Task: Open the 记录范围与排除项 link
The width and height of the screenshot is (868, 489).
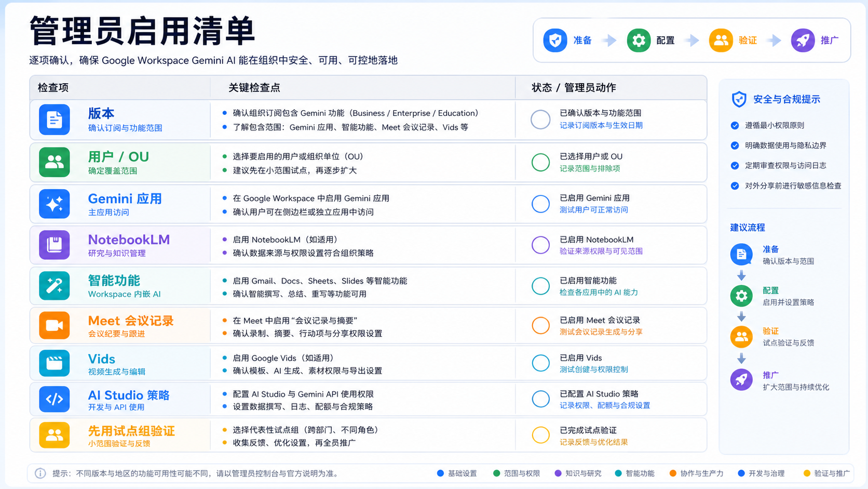Action: click(590, 168)
